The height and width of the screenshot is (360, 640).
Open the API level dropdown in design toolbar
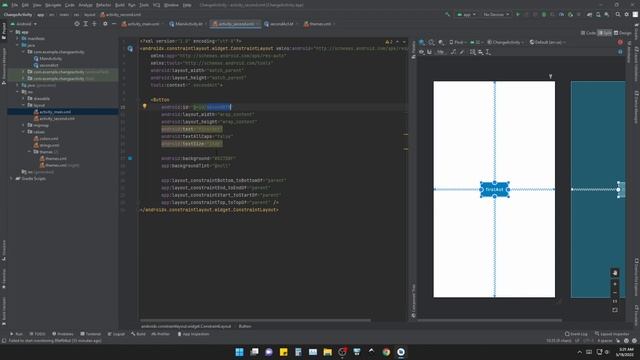click(x=476, y=42)
